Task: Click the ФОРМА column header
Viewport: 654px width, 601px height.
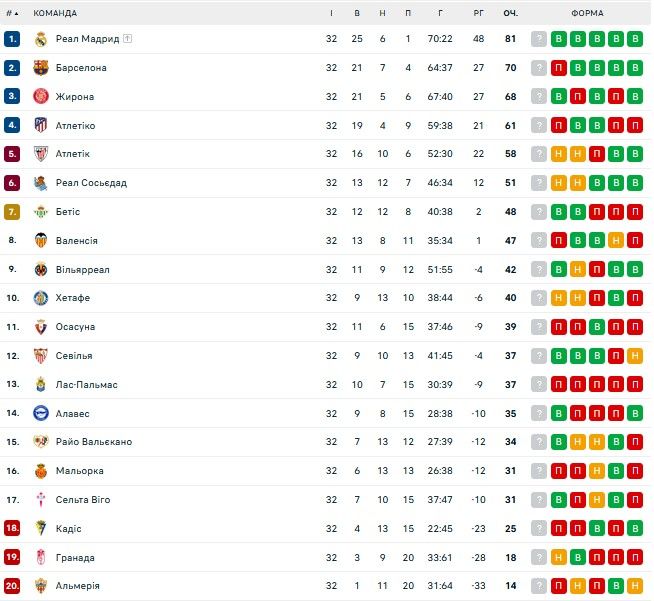Action: (x=587, y=13)
